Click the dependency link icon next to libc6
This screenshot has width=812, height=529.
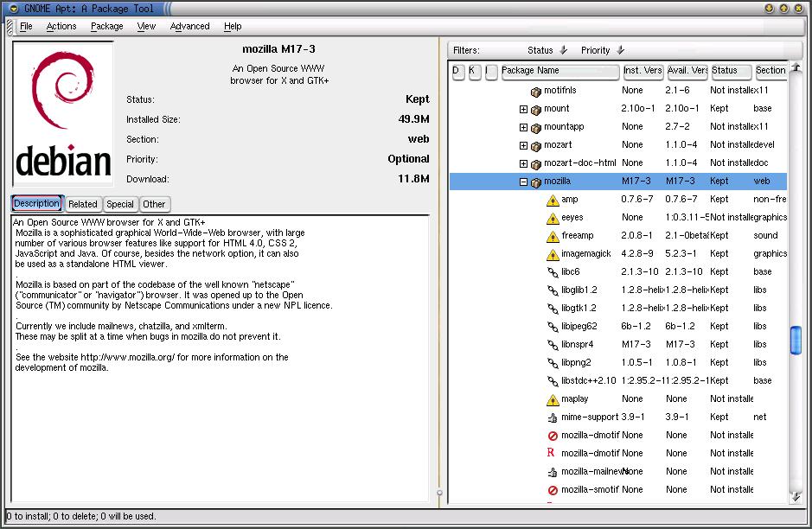tap(553, 271)
